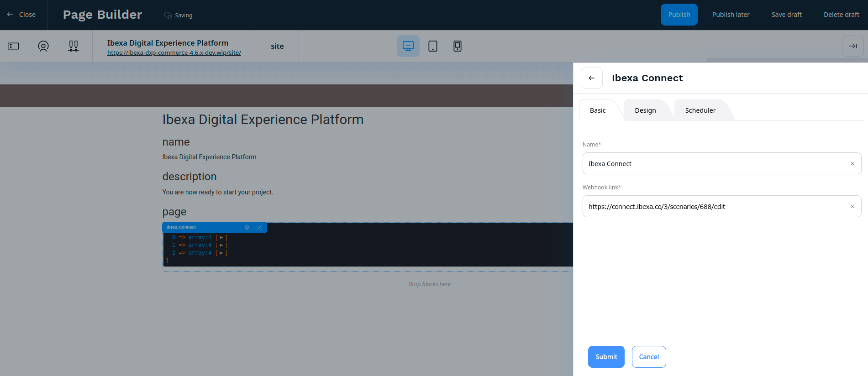Clear the Name field
Viewport: 868px width, 376px height.
click(x=852, y=163)
